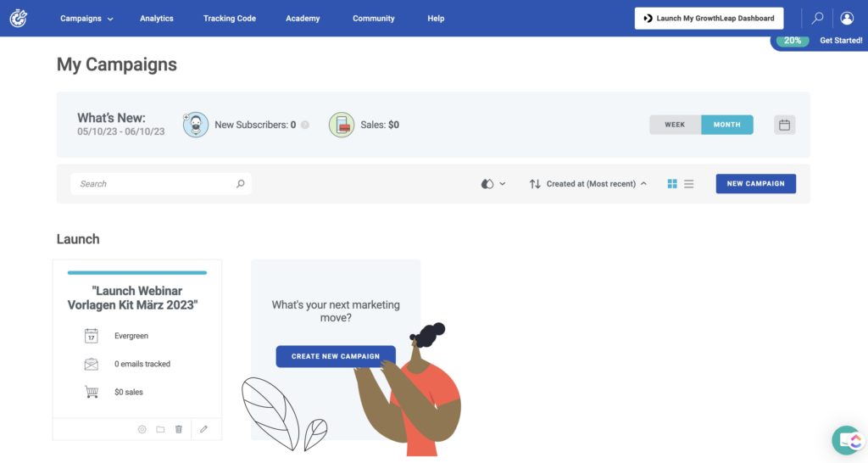Image resolution: width=868 pixels, height=463 pixels.
Task: Open the search magnifier in the top bar
Action: [817, 19]
